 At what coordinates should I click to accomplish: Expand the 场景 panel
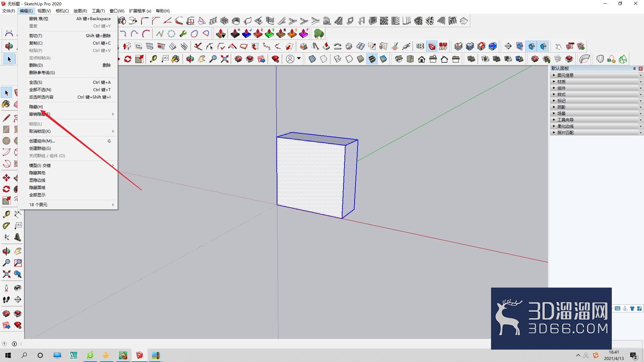tap(596, 114)
